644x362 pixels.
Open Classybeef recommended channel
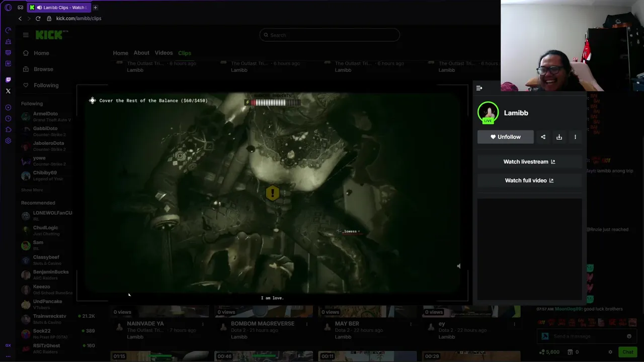coord(46,260)
